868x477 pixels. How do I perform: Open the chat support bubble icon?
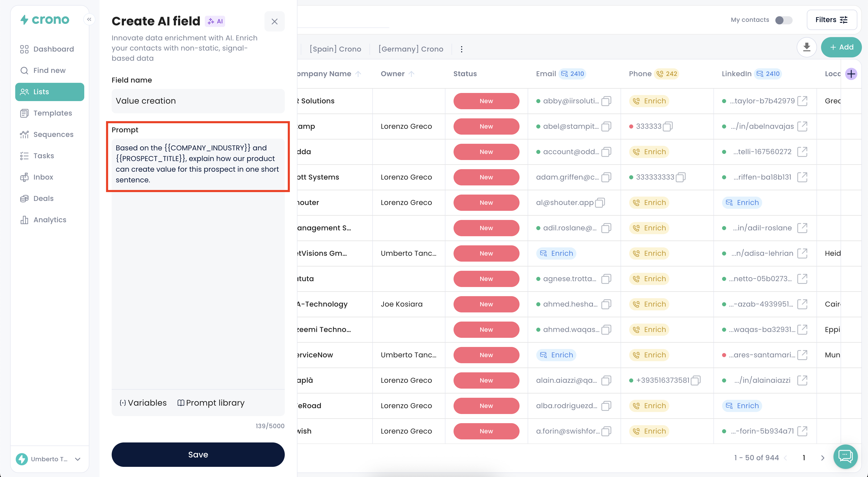click(x=845, y=456)
